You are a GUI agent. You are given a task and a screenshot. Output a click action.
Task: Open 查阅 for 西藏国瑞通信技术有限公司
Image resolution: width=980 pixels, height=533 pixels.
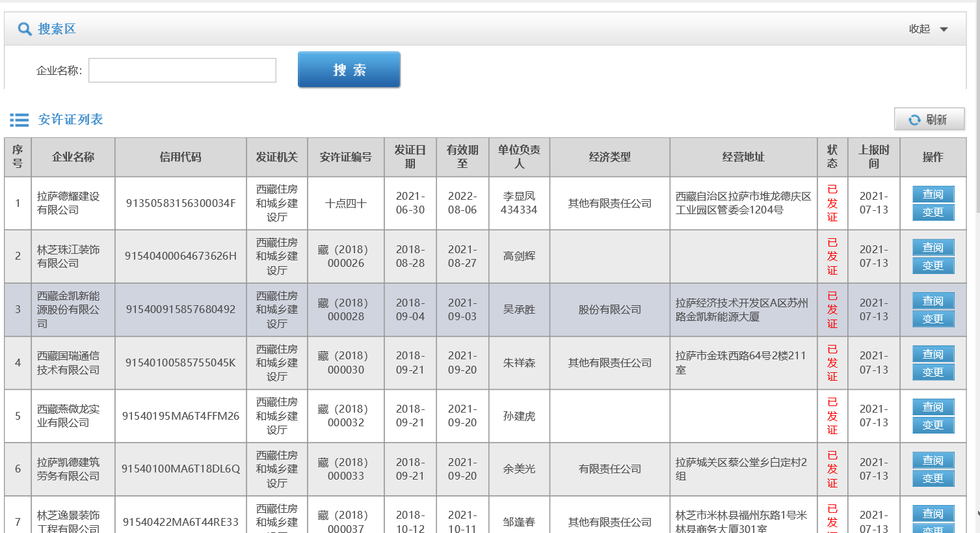click(x=933, y=355)
